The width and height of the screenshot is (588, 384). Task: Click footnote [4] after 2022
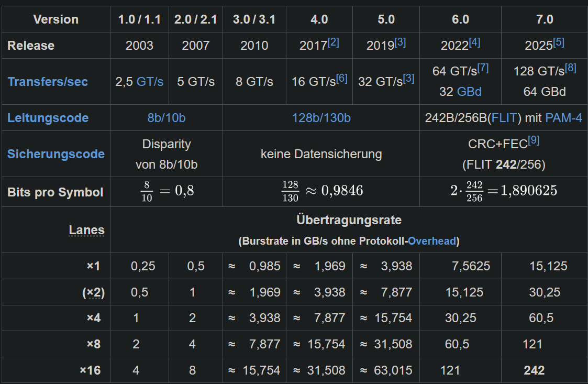click(474, 42)
